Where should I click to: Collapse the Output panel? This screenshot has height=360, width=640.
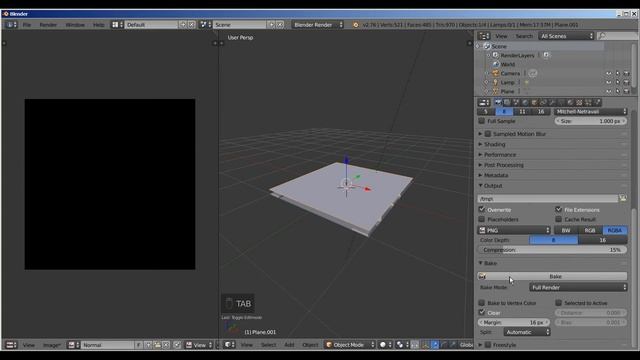[493, 186]
